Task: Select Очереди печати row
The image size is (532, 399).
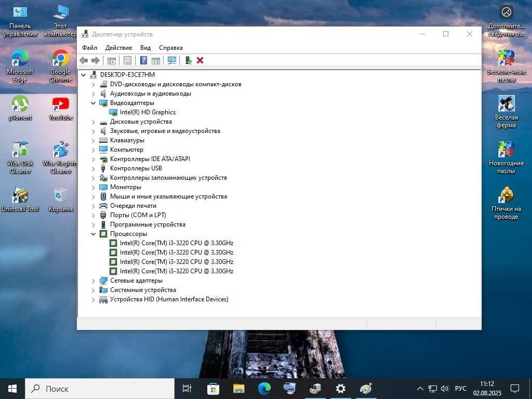Action: 133,206
